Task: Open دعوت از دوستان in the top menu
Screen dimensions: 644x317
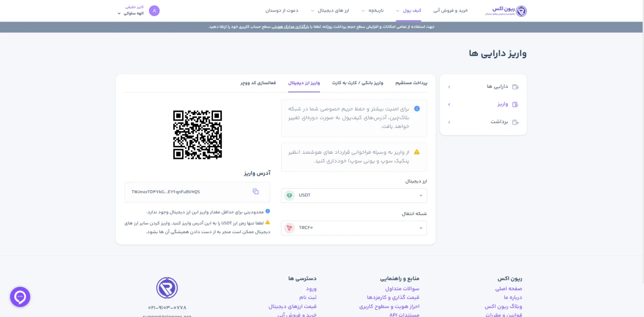Action: (x=282, y=11)
